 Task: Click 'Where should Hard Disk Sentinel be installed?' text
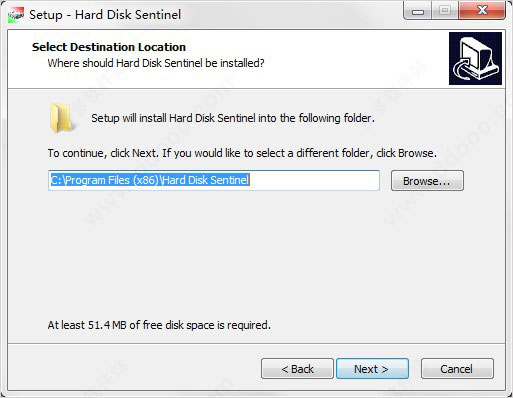[156, 63]
